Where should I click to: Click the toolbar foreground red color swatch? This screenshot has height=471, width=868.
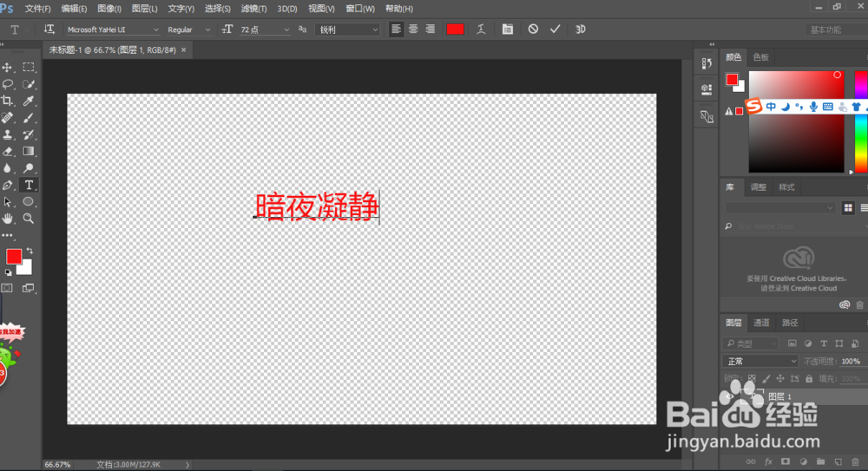[x=14, y=257]
